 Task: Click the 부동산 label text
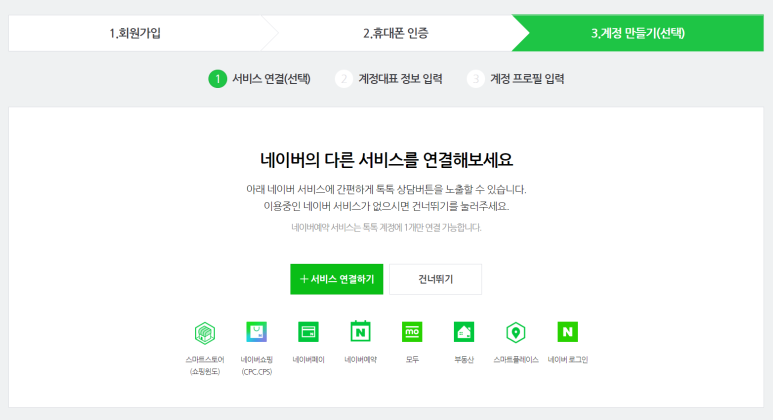coord(464,360)
